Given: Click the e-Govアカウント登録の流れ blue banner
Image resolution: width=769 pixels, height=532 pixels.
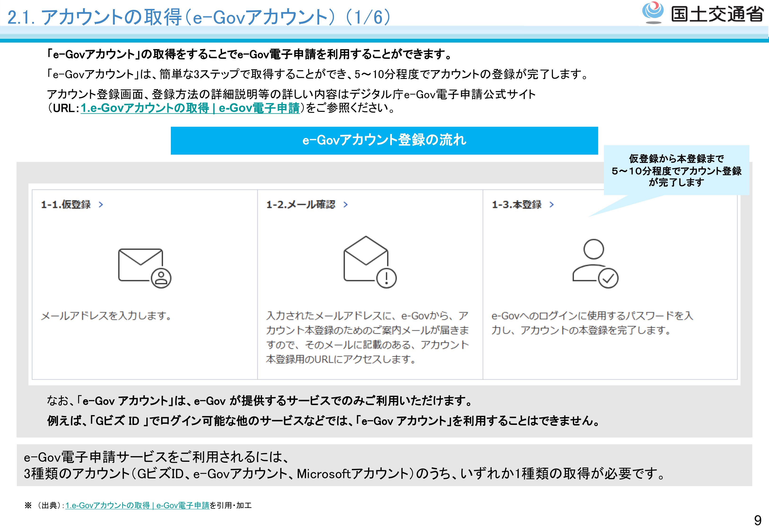Looking at the screenshot, I should 384,140.
